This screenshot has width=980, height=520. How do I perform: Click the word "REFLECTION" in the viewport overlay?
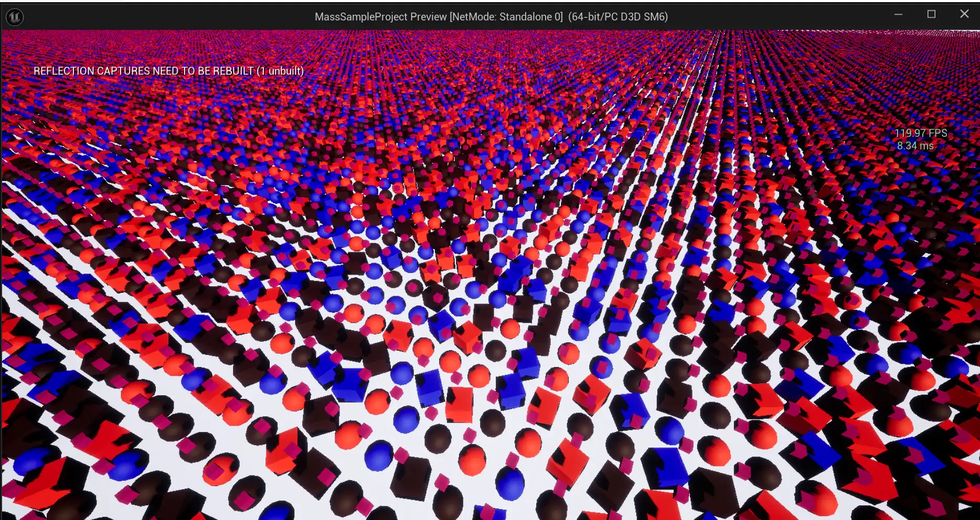click(x=64, y=71)
